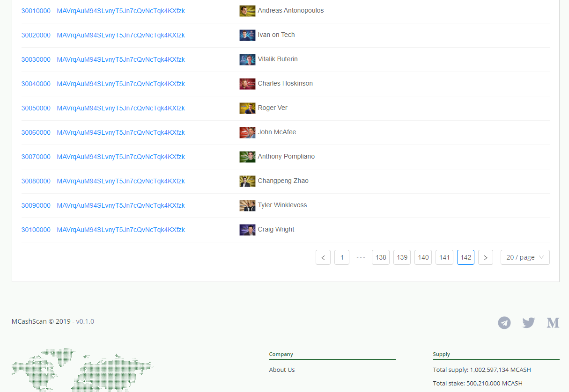Jump to page 141

[x=444, y=257]
